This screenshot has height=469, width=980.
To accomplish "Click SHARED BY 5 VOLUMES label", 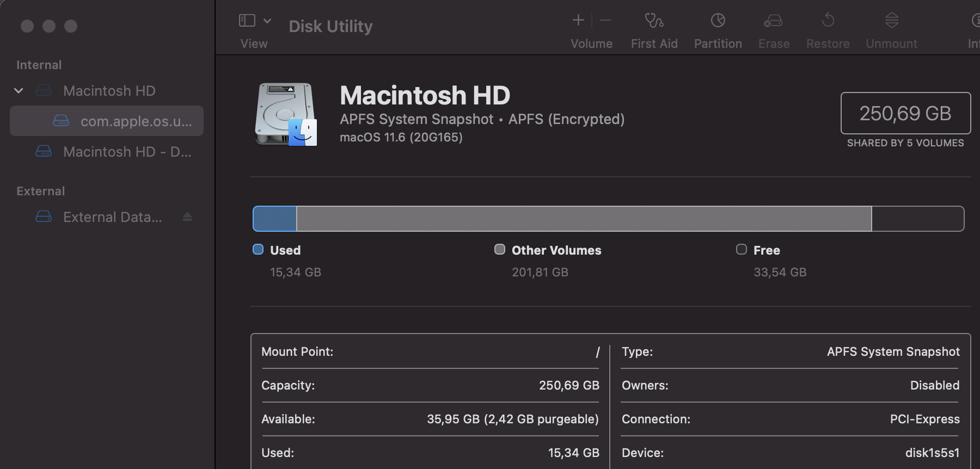I will (x=905, y=143).
